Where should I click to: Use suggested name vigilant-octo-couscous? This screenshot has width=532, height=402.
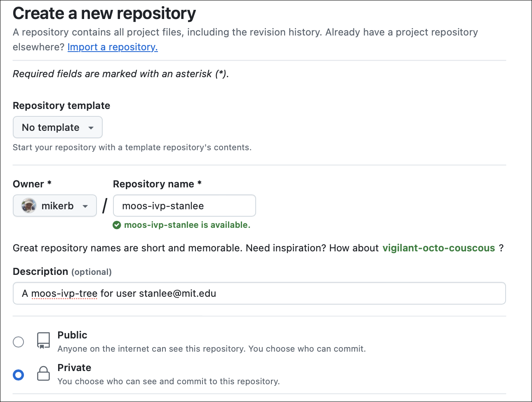coord(438,248)
